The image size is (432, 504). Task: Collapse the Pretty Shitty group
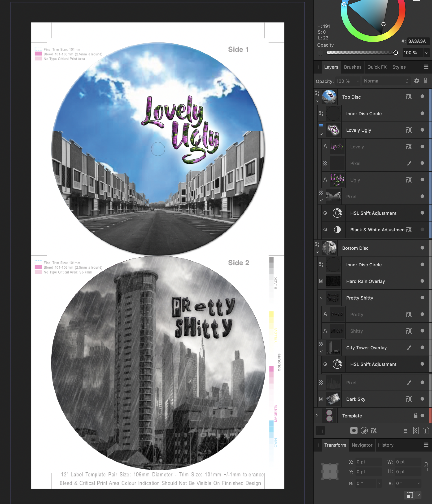click(321, 298)
